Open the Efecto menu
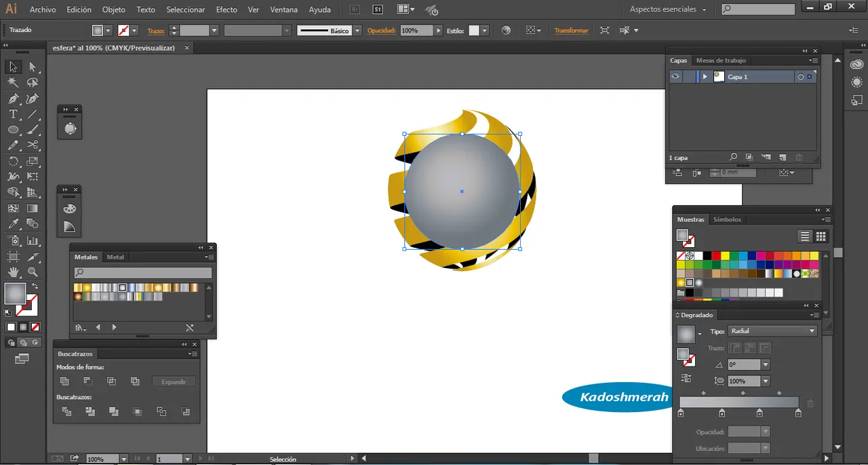Screen dimensions: 868x465 click(226, 10)
